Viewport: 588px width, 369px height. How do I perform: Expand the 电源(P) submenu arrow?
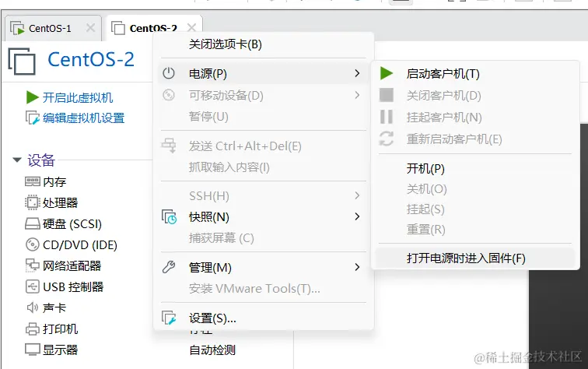point(357,73)
